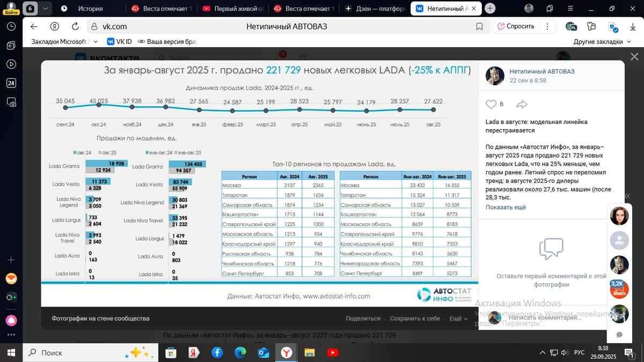Viewport: 644px width, 362px height.
Task: Toggle the РУС keyboard language indicator
Action: point(579,352)
